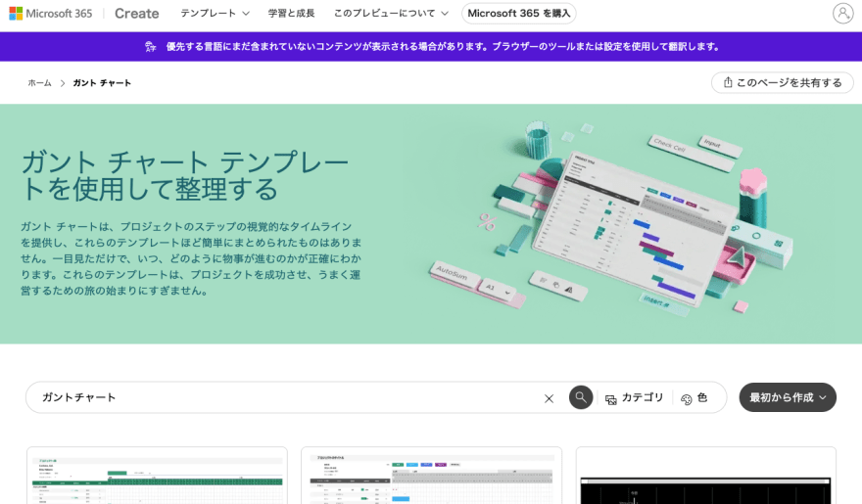The width and height of the screenshot is (862, 504).
Task: Click the purple banner translation notice text
Action: (443, 47)
